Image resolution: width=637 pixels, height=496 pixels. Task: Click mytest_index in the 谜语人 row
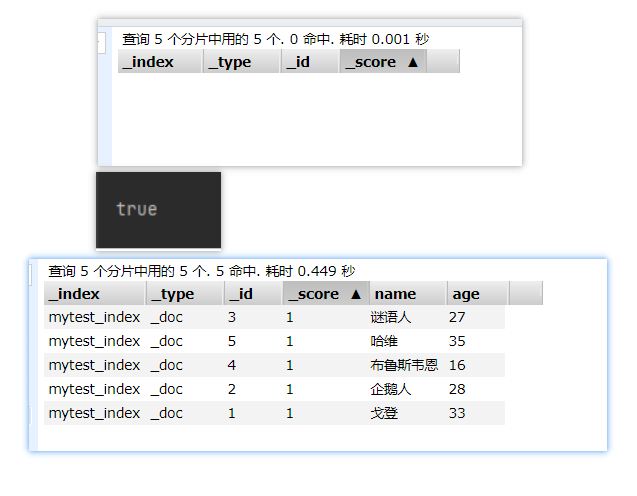coord(94,317)
